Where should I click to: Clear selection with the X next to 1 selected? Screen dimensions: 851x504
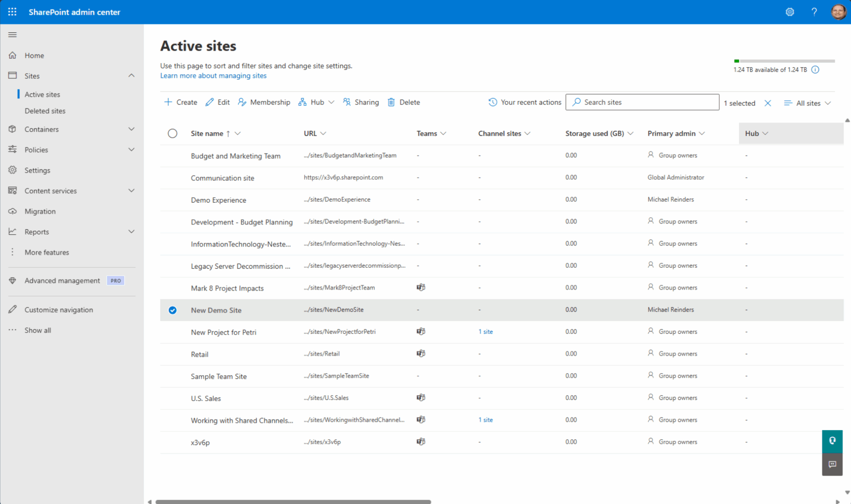pos(768,103)
